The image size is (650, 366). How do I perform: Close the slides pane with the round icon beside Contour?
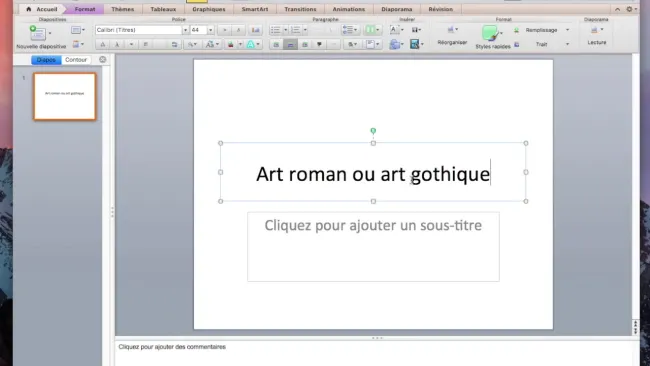click(102, 60)
